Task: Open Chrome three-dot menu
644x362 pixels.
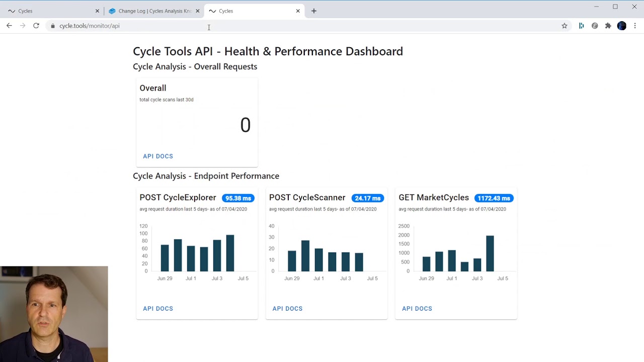Action: (635, 26)
